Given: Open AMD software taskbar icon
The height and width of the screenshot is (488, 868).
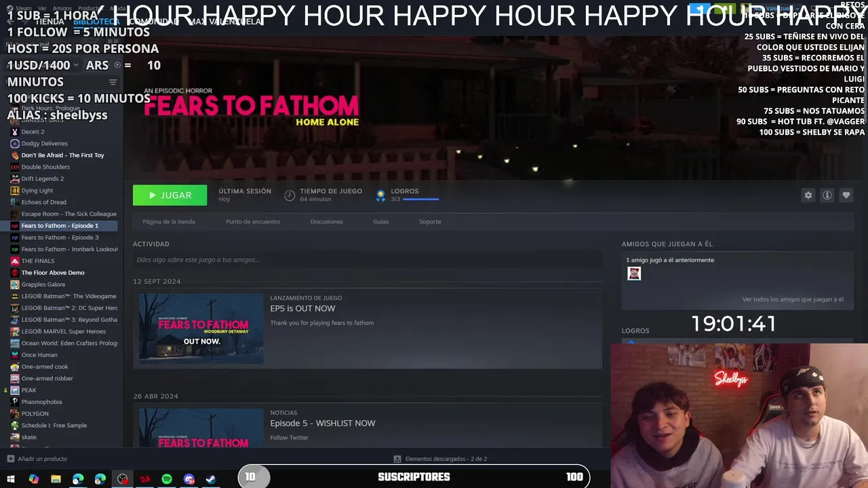Looking at the screenshot, I should point(144,479).
